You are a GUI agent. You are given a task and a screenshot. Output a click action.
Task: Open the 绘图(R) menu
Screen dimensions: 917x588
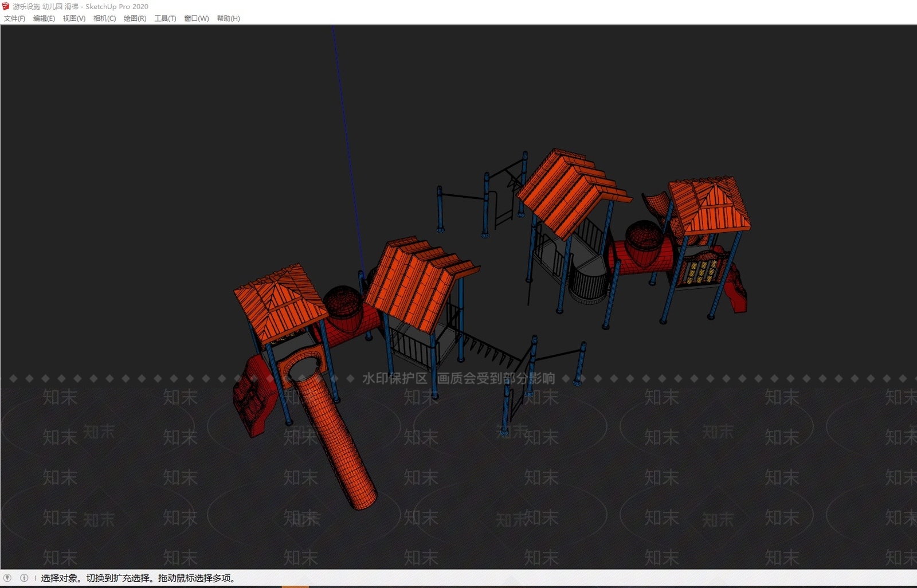tap(135, 18)
